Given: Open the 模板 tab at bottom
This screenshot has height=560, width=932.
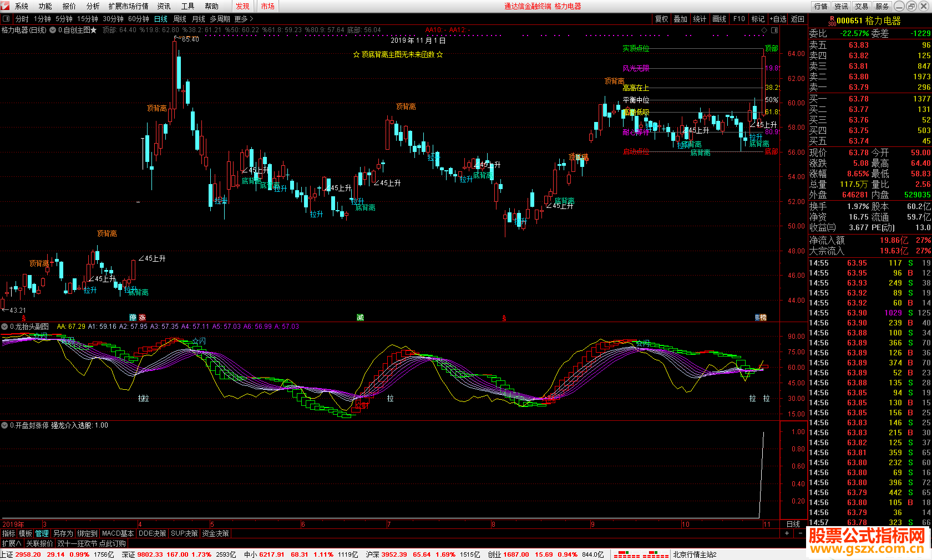Looking at the screenshot, I should coord(26,533).
